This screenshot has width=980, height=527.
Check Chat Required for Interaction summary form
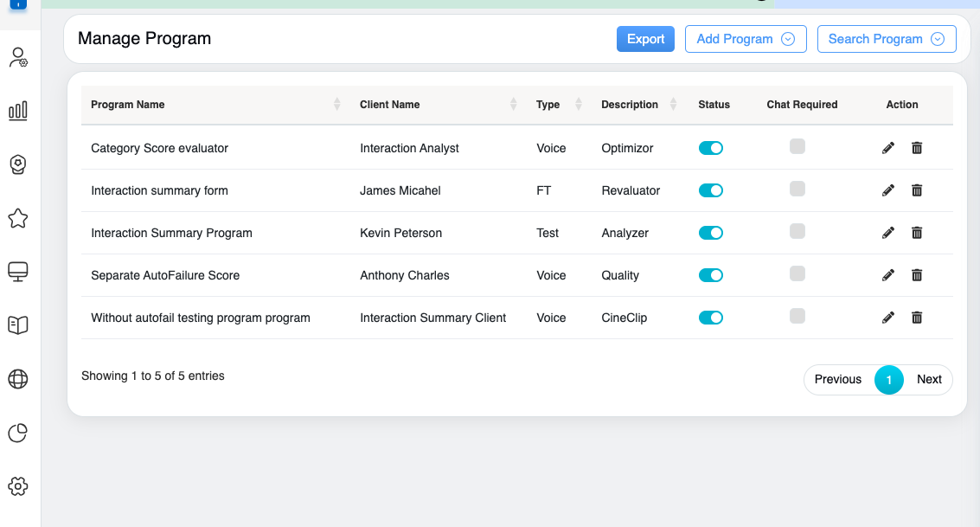[797, 189]
